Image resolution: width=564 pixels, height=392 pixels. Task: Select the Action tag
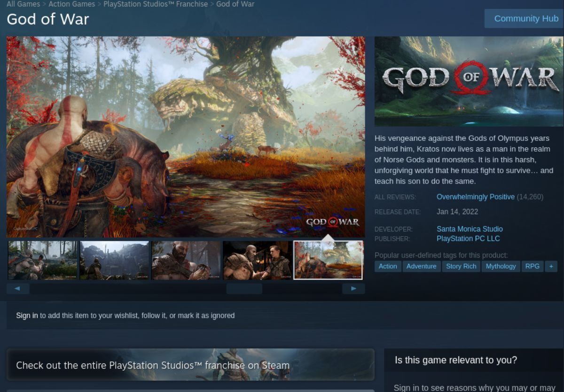click(x=387, y=266)
